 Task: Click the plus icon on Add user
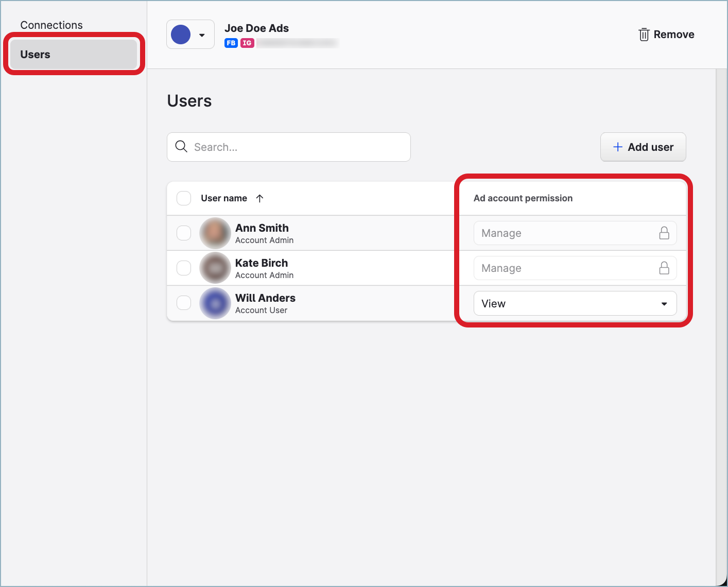(618, 147)
